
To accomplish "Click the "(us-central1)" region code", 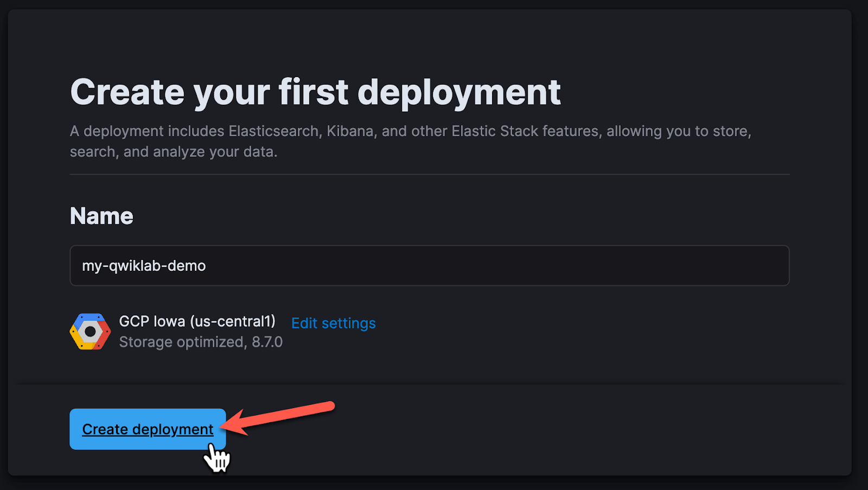I will (233, 321).
